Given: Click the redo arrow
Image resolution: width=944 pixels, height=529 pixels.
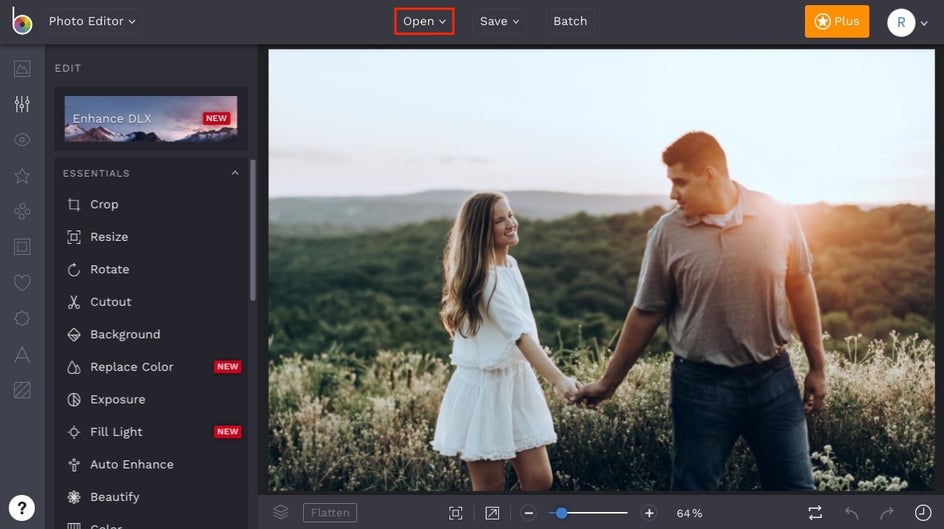Looking at the screenshot, I should tap(887, 513).
